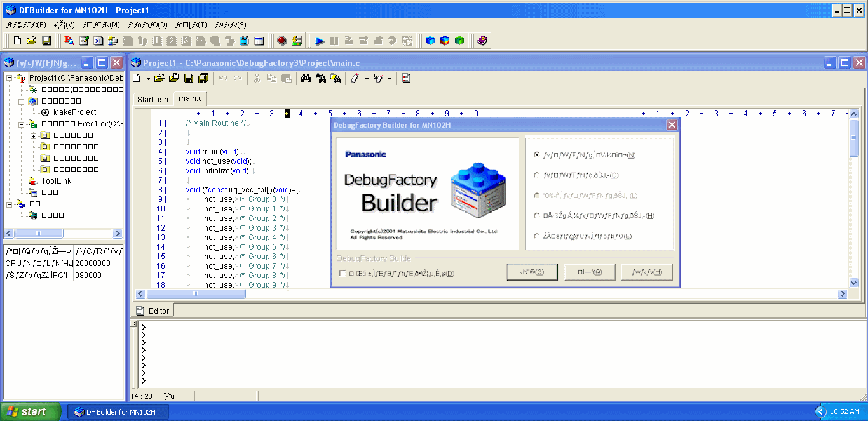
Task: Switch to the Start.asm tab
Action: coord(154,100)
